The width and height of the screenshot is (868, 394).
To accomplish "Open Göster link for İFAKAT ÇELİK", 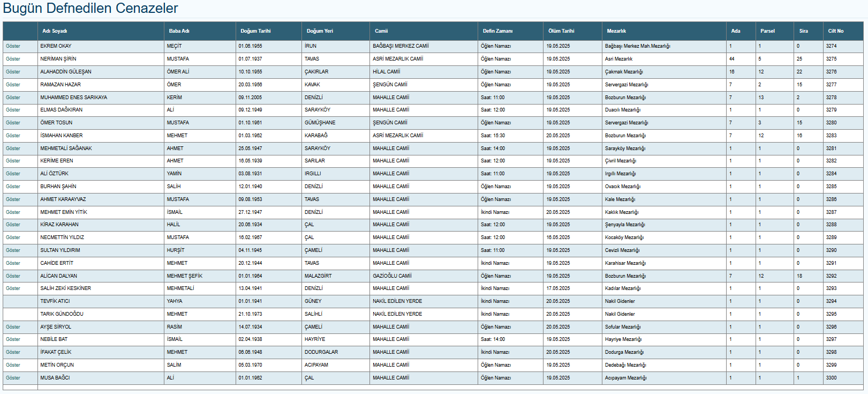I will tap(13, 352).
